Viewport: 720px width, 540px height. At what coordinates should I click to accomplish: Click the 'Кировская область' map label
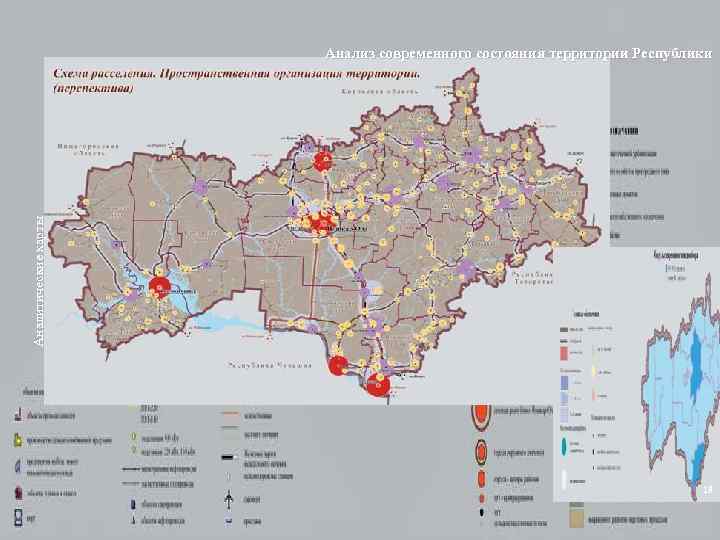380,91
